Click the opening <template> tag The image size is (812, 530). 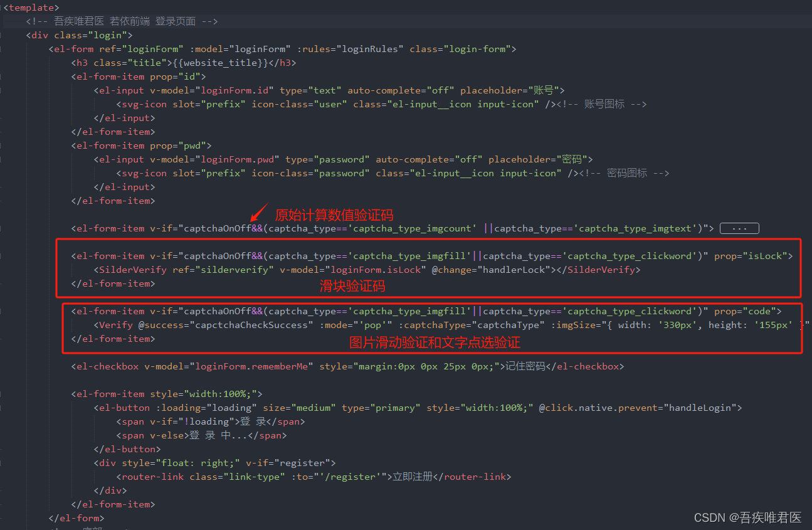[31, 8]
